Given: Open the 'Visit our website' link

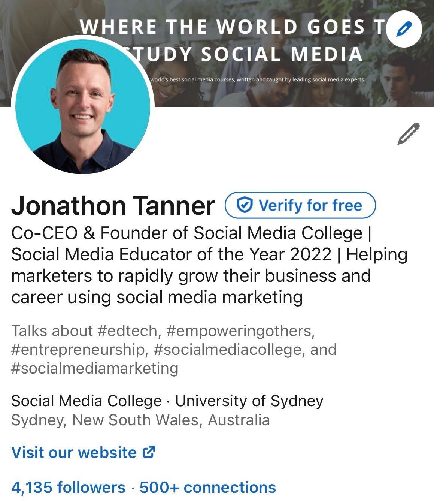Looking at the screenshot, I should click(x=74, y=453).
